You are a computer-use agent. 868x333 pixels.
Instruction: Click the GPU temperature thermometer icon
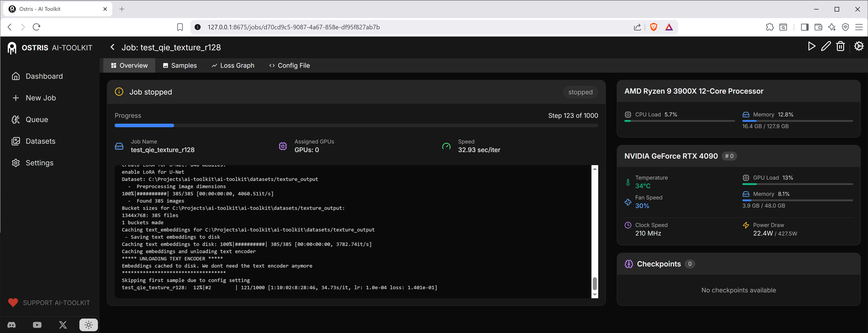tap(628, 182)
